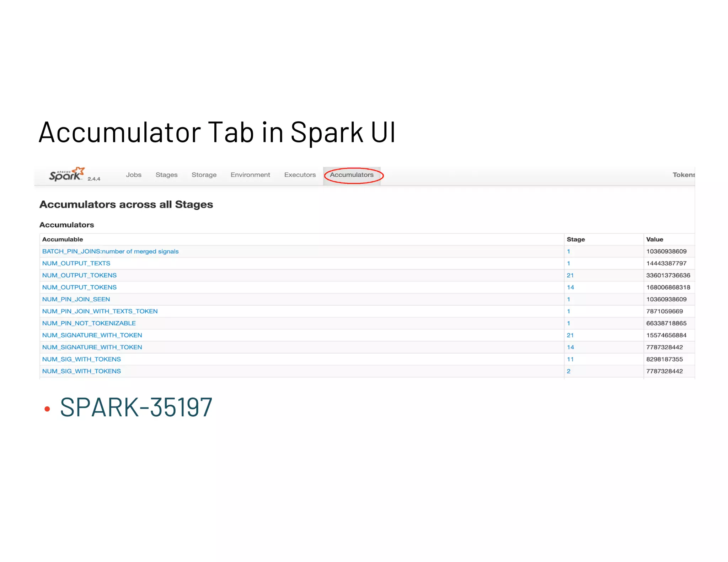Viewport: 728px width, 562px height.
Task: Open the Environment tab
Action: tap(250, 175)
